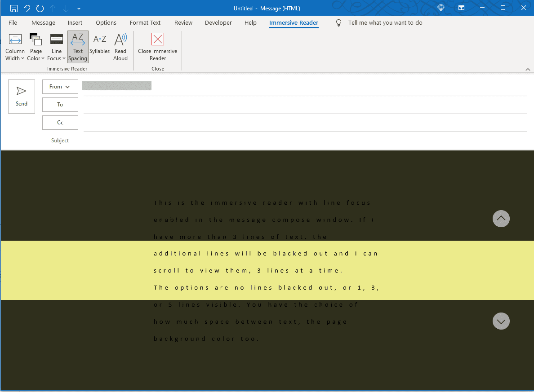Redo the last action
Viewport: 534px width, 392px height.
click(x=40, y=8)
